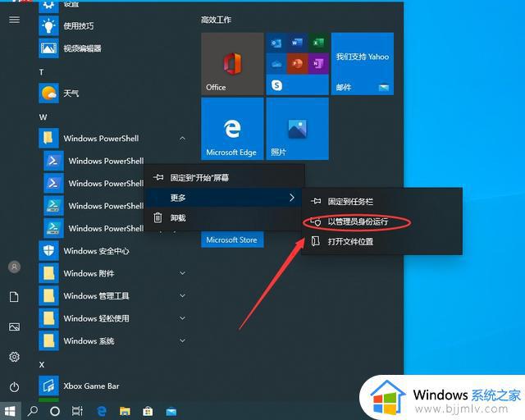Open the Skype icon in tile group
This screenshot has height=420, width=525.
[x=276, y=85]
